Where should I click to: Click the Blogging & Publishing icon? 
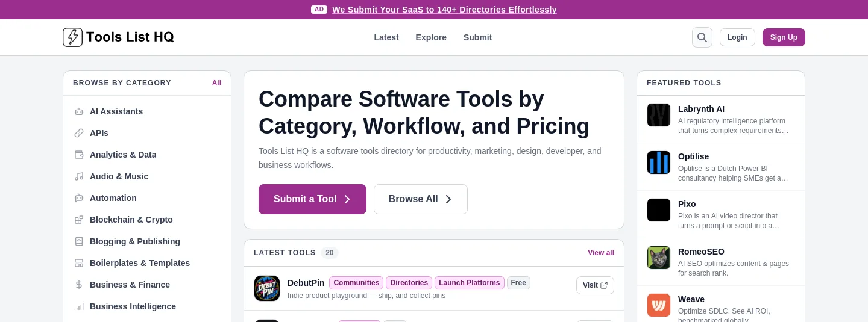pos(79,241)
